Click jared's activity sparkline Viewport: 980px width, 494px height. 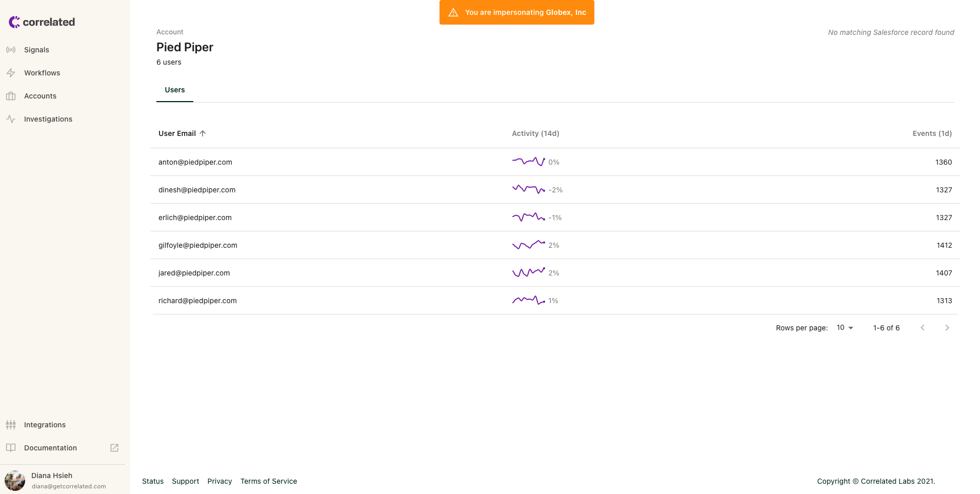tap(528, 272)
